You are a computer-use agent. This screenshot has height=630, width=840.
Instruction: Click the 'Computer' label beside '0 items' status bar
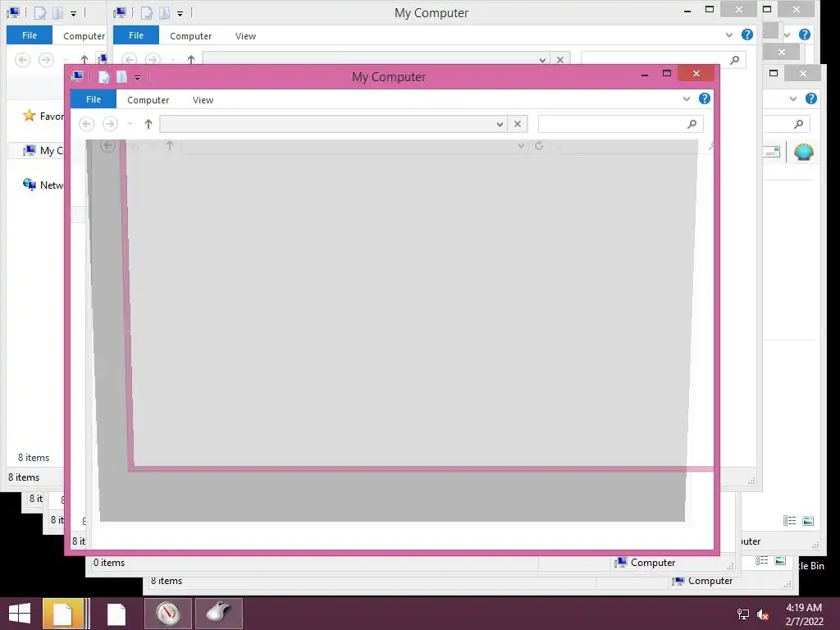tap(653, 563)
